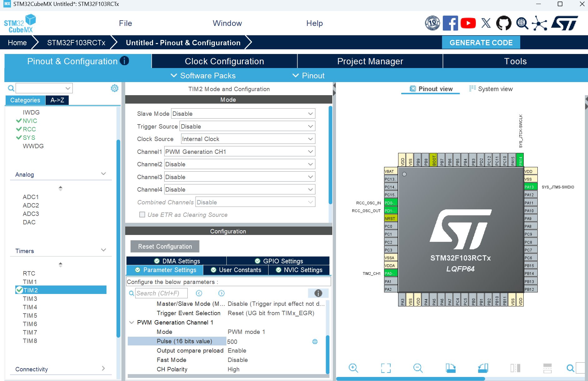The height and width of the screenshot is (381, 588).
Task: Open the Help menu
Action: (x=314, y=23)
